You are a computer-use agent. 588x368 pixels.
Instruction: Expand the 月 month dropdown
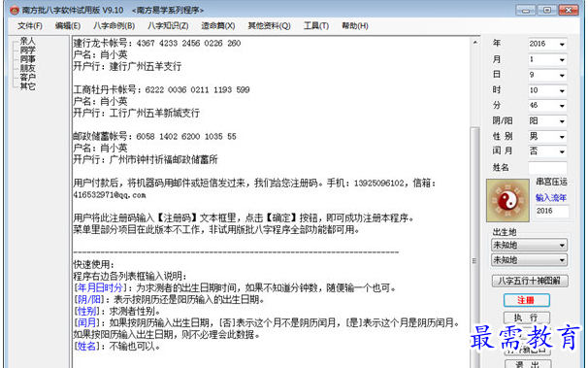pos(562,59)
